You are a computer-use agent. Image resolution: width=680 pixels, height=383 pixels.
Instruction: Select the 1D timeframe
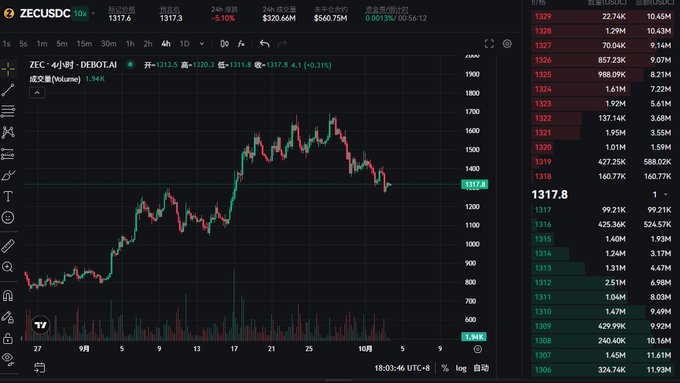(184, 44)
